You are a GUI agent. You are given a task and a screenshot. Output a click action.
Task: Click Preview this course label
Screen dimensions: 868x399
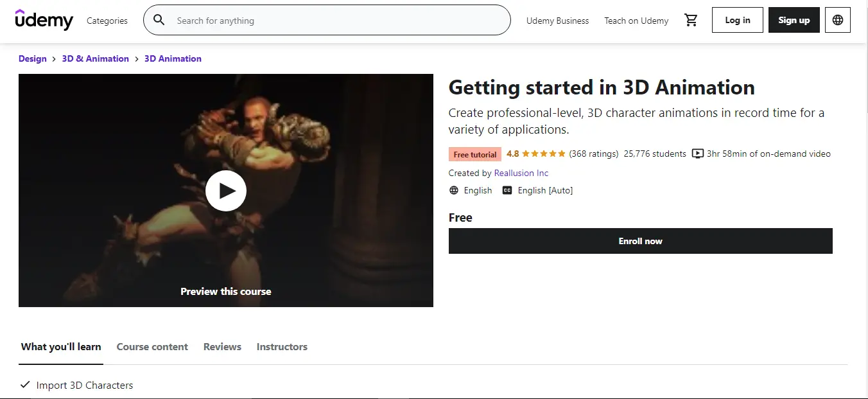pyautogui.click(x=226, y=291)
